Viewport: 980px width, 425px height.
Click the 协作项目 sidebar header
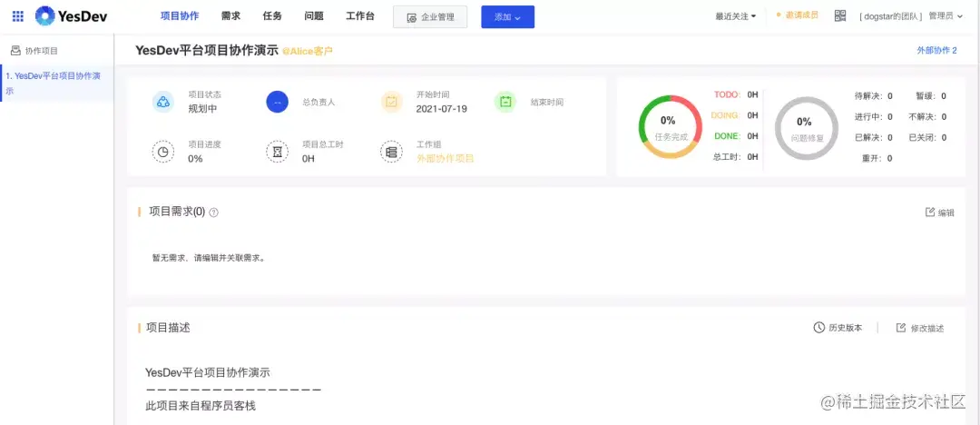point(34,51)
